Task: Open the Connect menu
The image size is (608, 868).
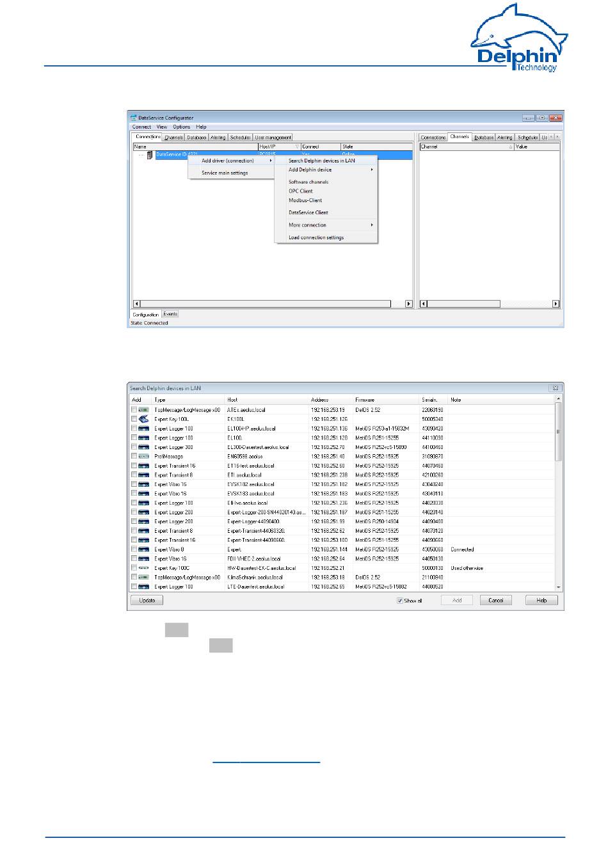Action: [141, 127]
